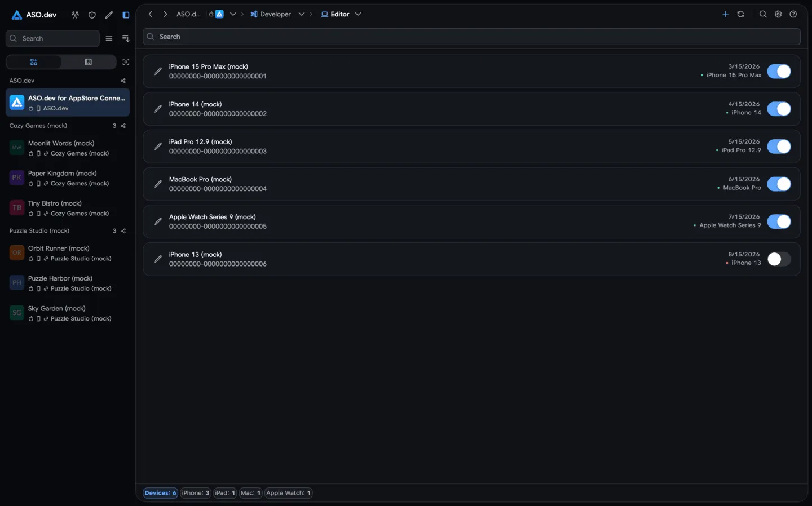The height and width of the screenshot is (506, 812).
Task: Select Moonlit Words (mock) app
Action: pos(68,148)
